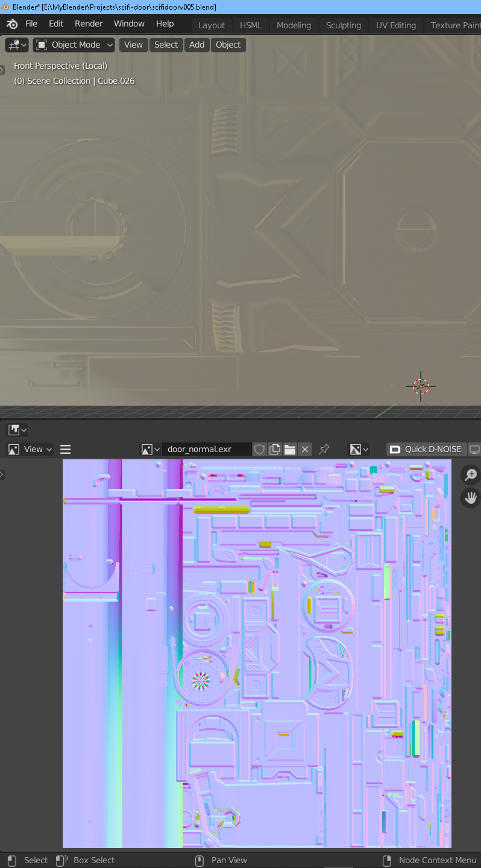Click the door_normal.exr image name field

click(207, 449)
